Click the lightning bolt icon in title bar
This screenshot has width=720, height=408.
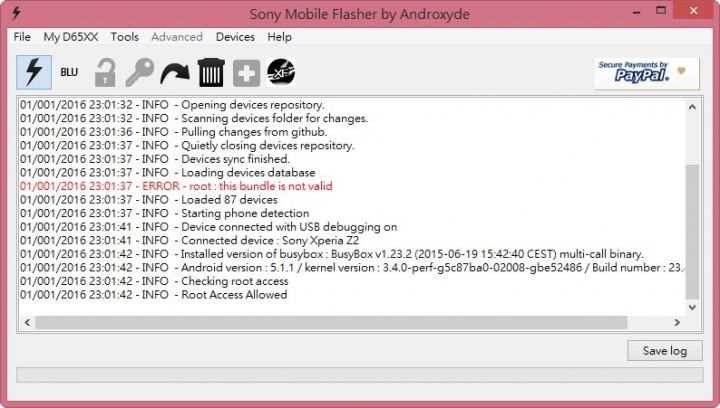click(16, 13)
